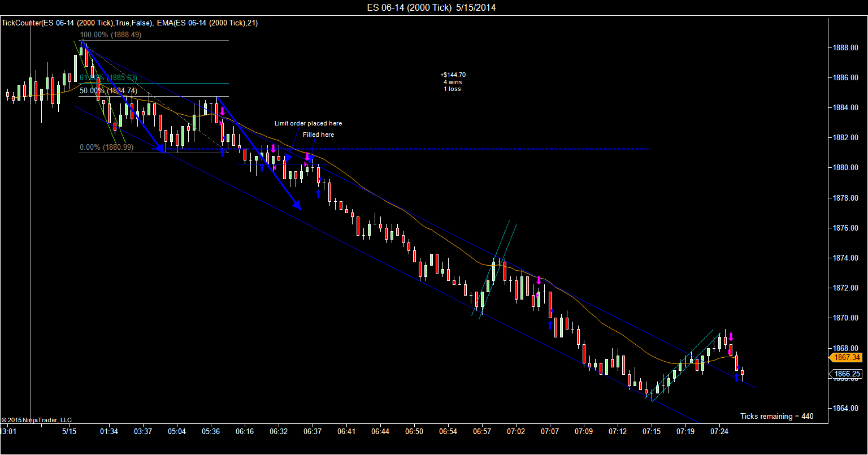The image size is (868, 455).
Task: Click the 06:44 time axis label
Action: tap(380, 431)
